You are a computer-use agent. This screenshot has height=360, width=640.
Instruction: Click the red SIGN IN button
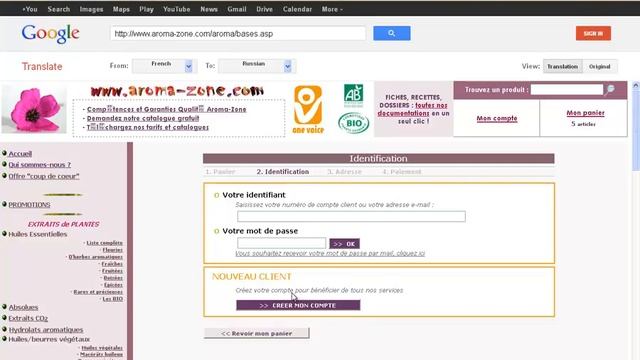click(593, 33)
